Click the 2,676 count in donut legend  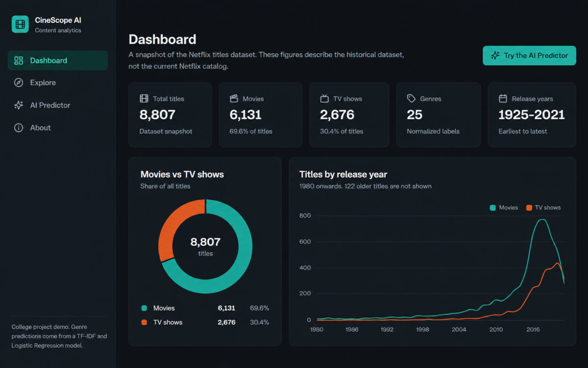(x=226, y=322)
